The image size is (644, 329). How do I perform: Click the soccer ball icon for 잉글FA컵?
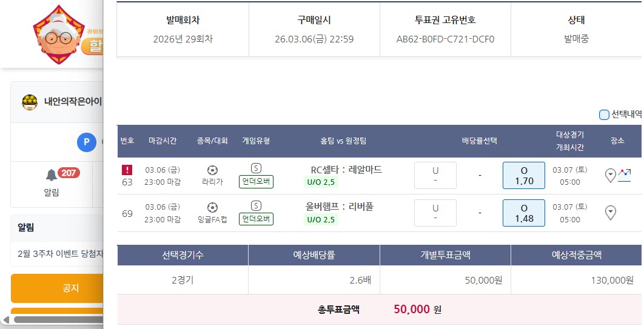pos(212,207)
